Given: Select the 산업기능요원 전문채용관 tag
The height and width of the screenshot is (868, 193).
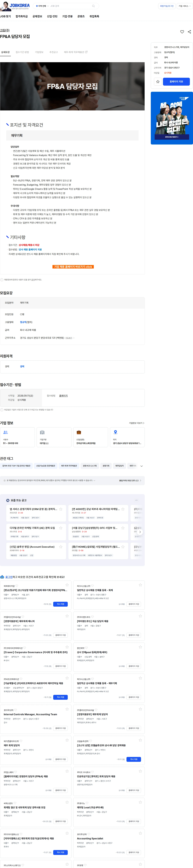Looking at the screenshot, I should point(46,466).
